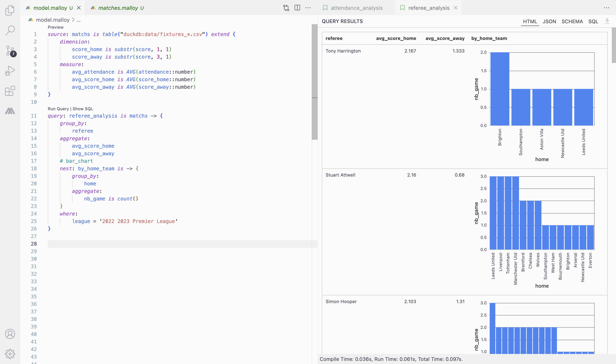Click Run Query code lens
Image resolution: width=616 pixels, height=364 pixels.
pyautogui.click(x=58, y=109)
